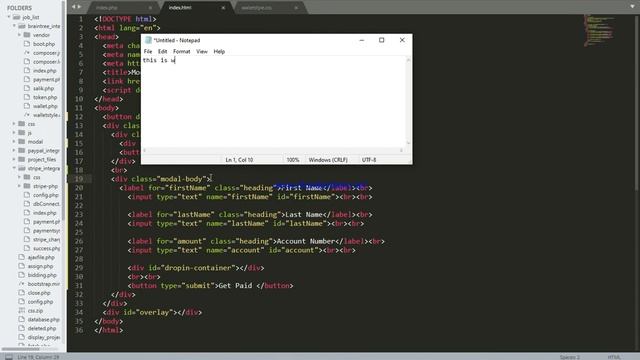Open bootstrap.min file in the sidebar

pos(44,284)
